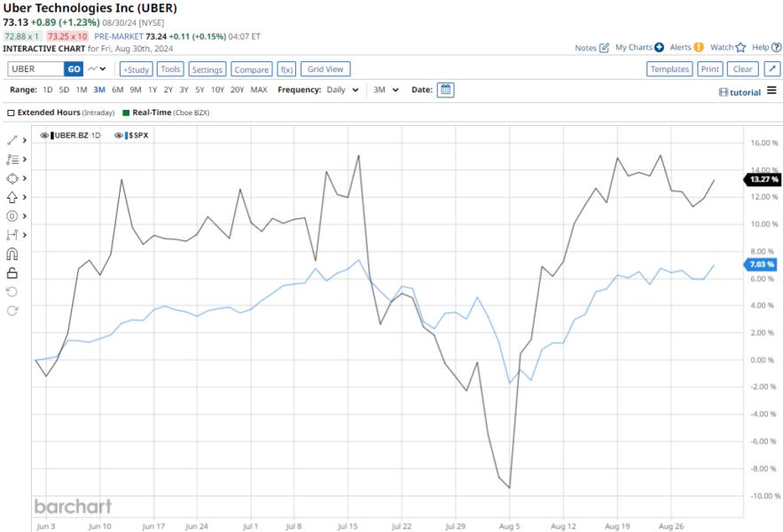Hide the UBER.BZ series eye icon
Image resolution: width=783 pixels, height=532 pixels.
click(x=44, y=136)
